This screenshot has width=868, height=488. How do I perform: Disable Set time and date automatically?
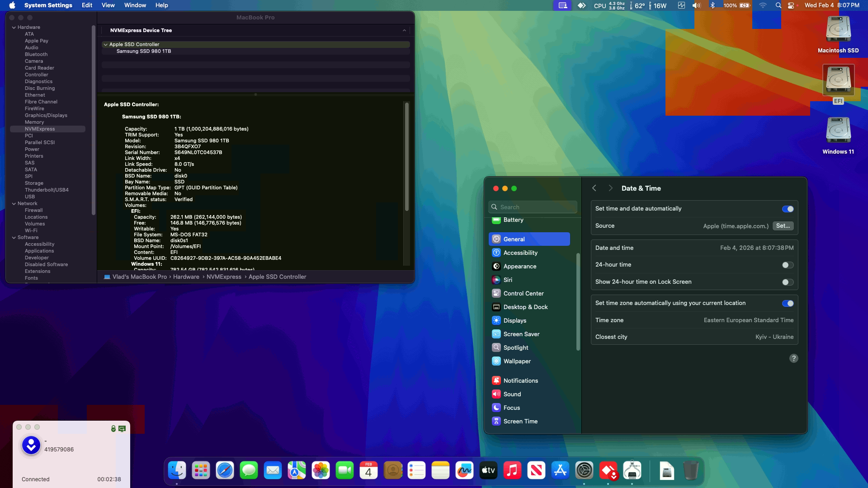788,209
